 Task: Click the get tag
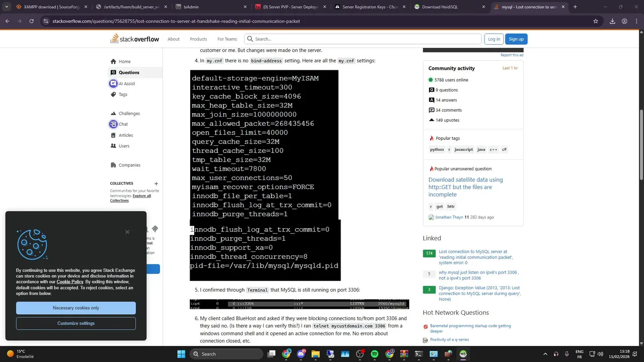click(439, 206)
